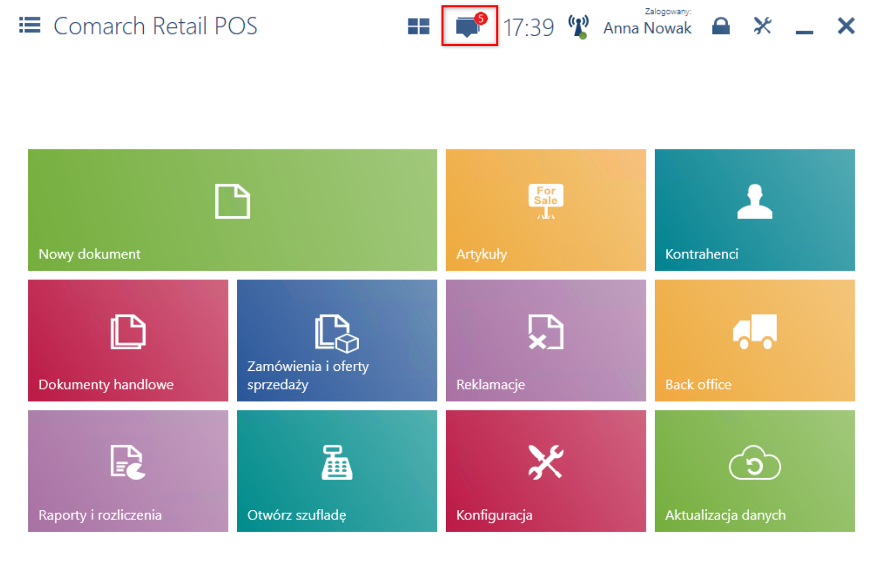
Task: Click the Comarch Retail POS title
Action: click(x=155, y=26)
